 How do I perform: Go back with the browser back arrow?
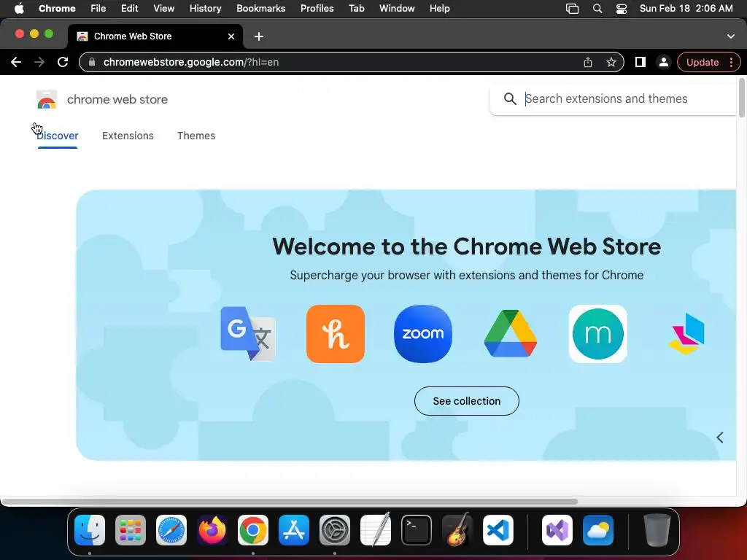coord(16,62)
